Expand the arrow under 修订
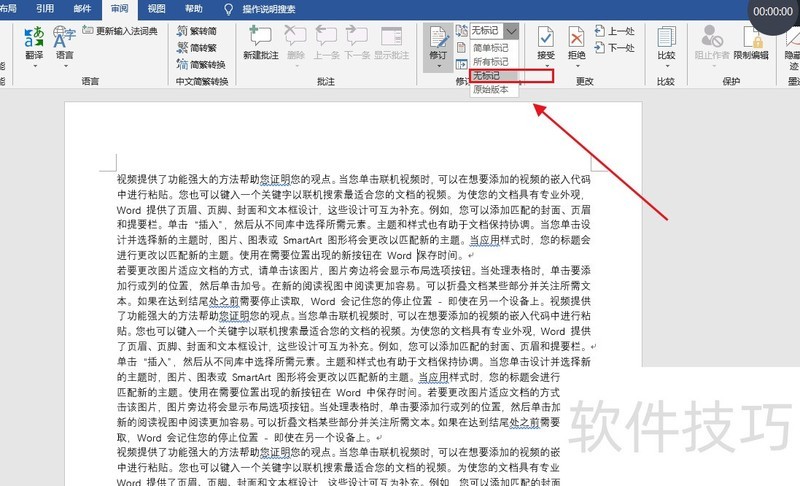800x486 pixels. tap(438, 66)
